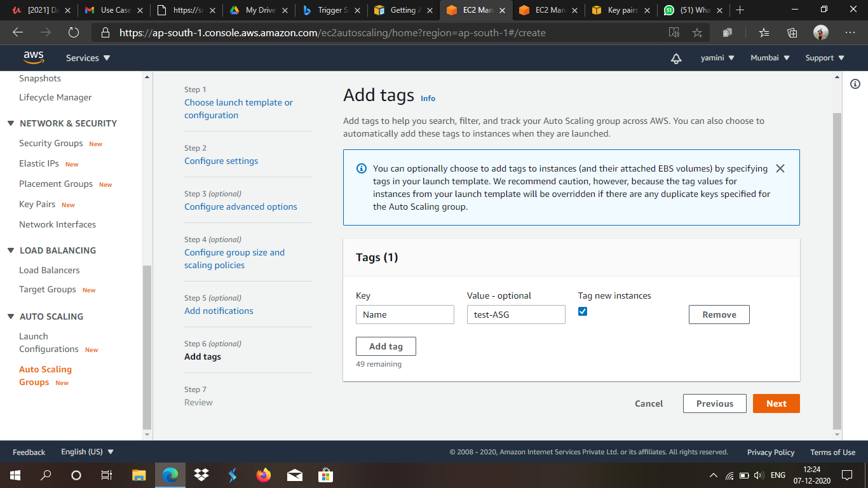Open Elastic IPs in the sidebar
Viewport: 868px width, 488px height.
39,163
